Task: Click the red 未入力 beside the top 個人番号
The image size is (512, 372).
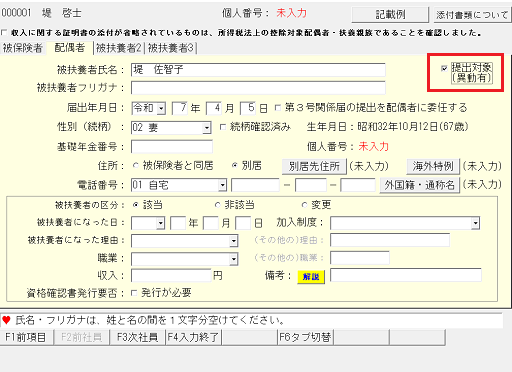Action: click(x=291, y=13)
